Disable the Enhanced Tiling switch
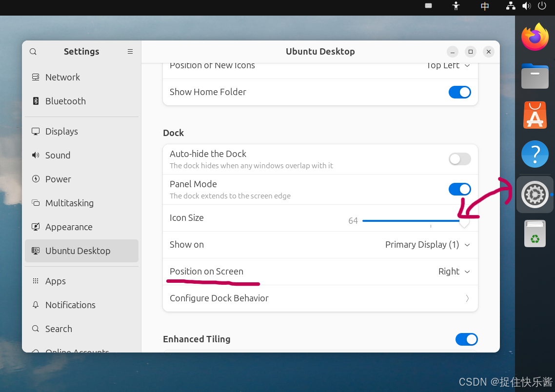The height and width of the screenshot is (392, 555). pos(467,339)
